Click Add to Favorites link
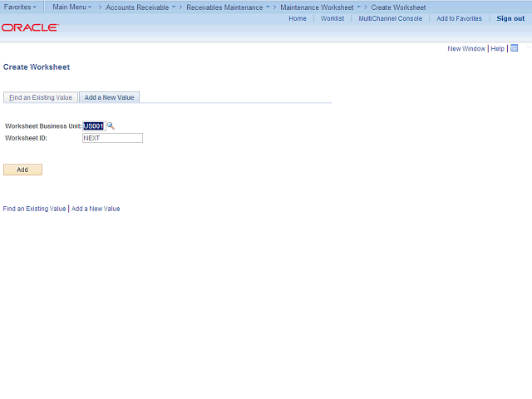The width and height of the screenshot is (532, 399). (459, 18)
